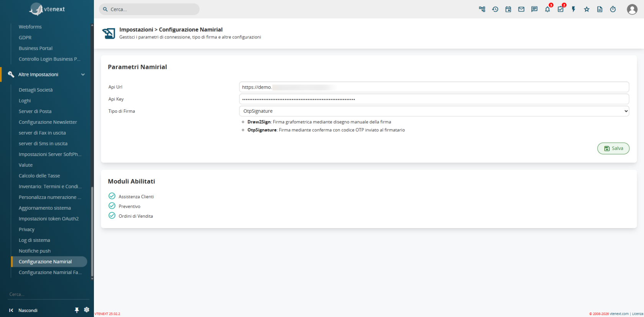Focus the Api Url input field
The width and height of the screenshot is (644, 317).
pyautogui.click(x=434, y=87)
